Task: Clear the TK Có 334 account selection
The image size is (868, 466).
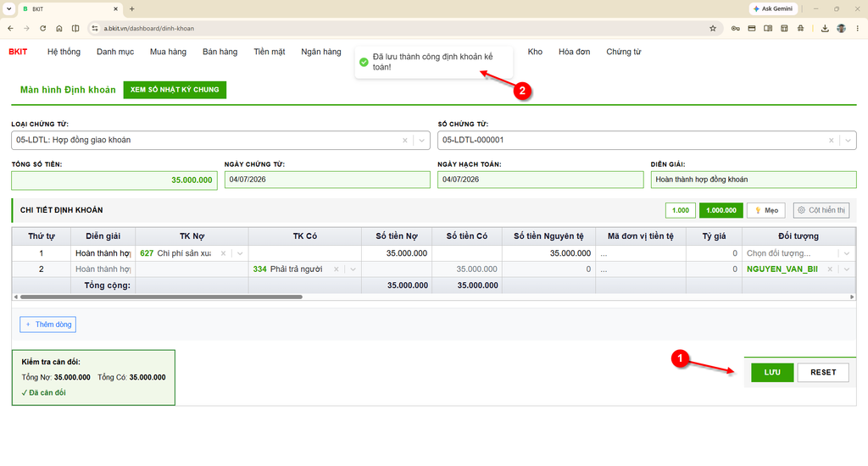Action: (x=336, y=269)
